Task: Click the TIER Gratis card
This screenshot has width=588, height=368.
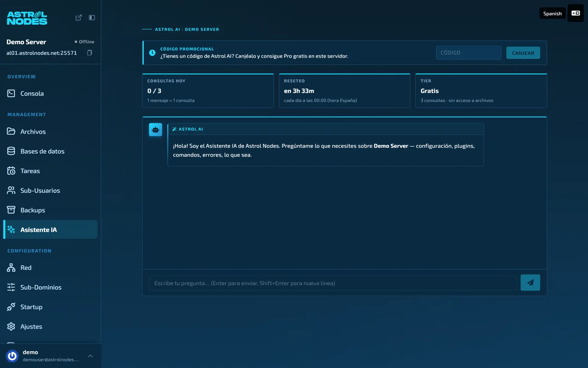Action: coord(481,91)
